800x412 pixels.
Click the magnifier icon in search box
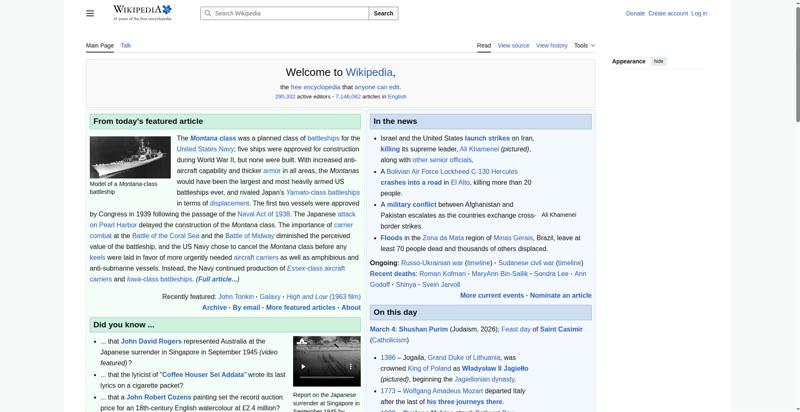coord(207,13)
